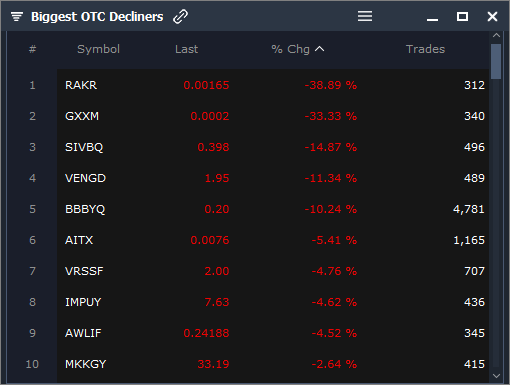Minimize the Biggest OTC Decliners window
Image resolution: width=510 pixels, height=385 pixels.
432,20
